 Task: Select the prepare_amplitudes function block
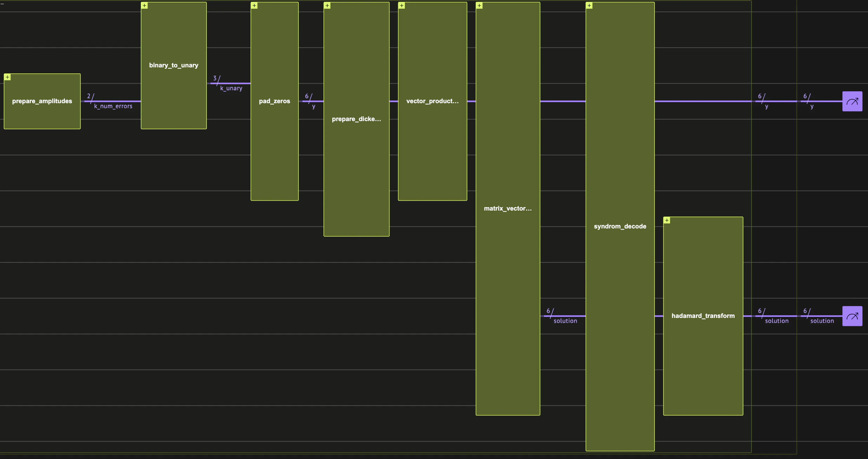tap(42, 101)
